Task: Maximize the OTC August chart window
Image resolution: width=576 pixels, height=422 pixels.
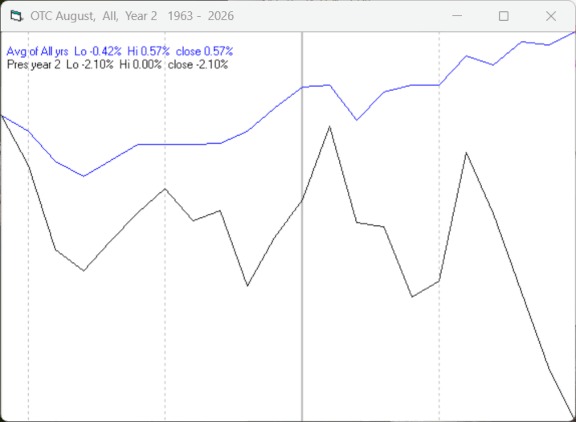Action: (x=504, y=16)
